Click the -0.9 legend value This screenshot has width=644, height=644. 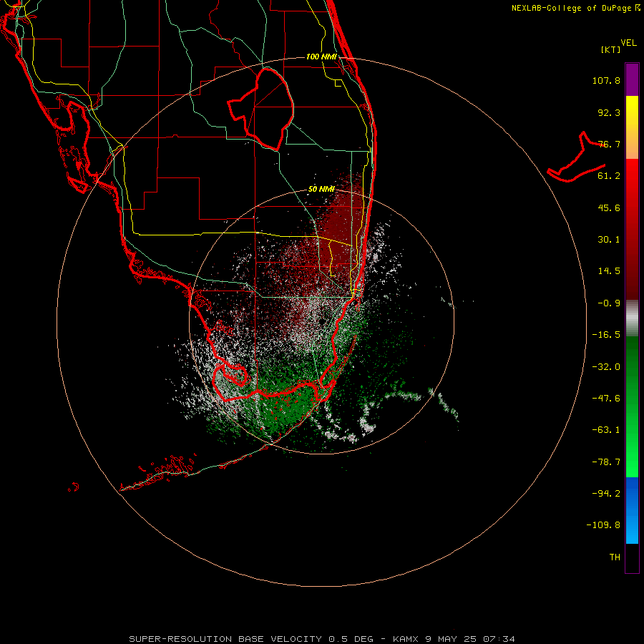(609, 303)
